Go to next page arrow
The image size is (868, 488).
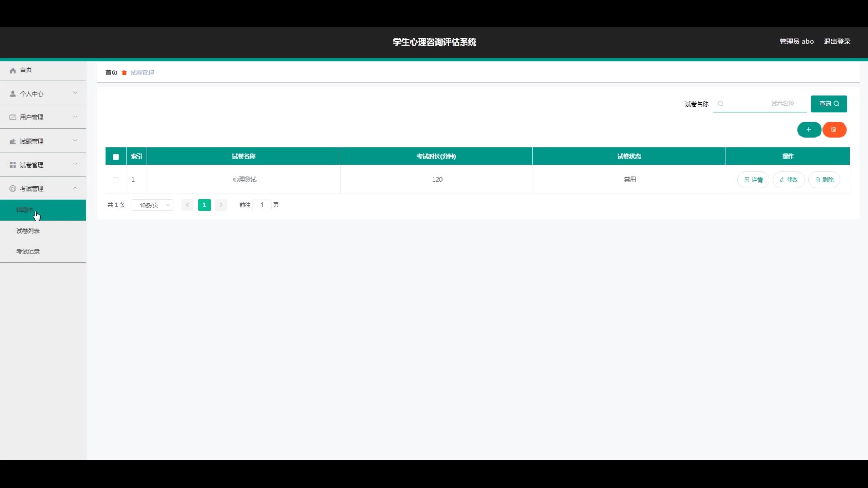(x=221, y=205)
